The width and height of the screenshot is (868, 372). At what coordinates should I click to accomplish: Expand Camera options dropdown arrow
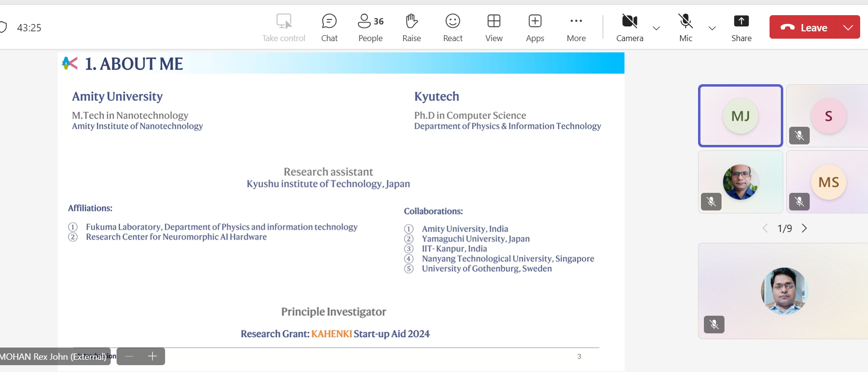click(x=656, y=28)
